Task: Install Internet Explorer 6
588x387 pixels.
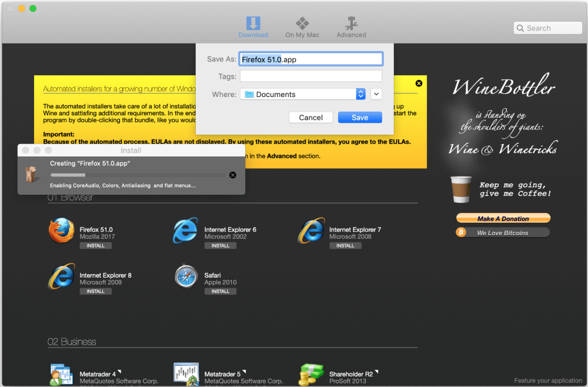Action: point(220,246)
